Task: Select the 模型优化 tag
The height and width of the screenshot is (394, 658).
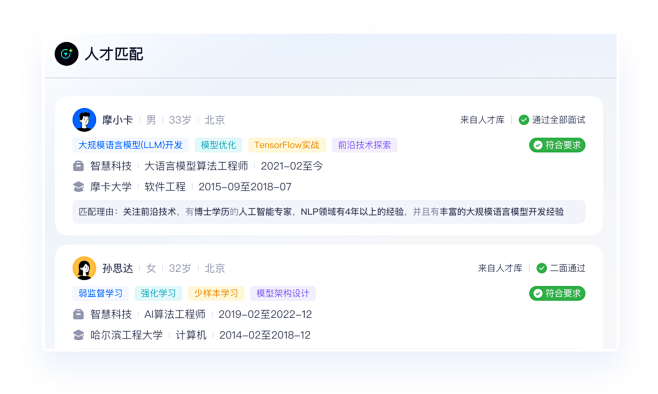Action: pyautogui.click(x=218, y=145)
